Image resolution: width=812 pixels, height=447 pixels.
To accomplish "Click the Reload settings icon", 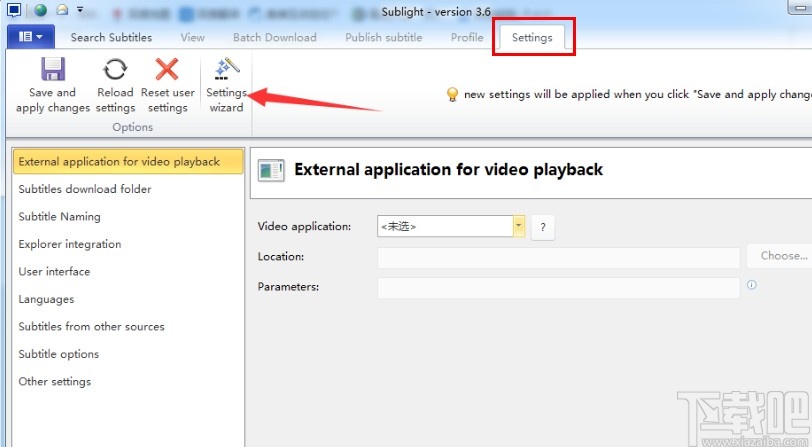I will click(115, 70).
